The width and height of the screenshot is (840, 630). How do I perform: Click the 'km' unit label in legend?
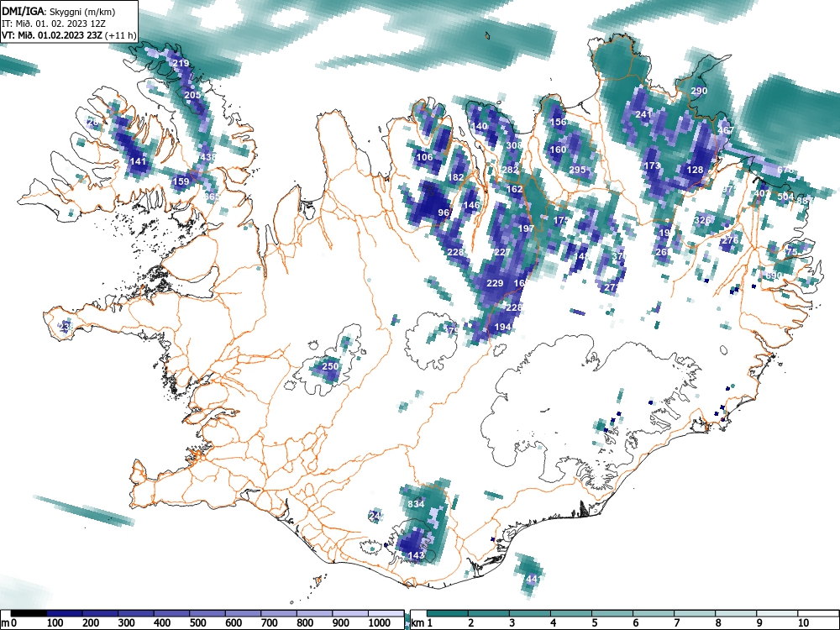(x=417, y=623)
